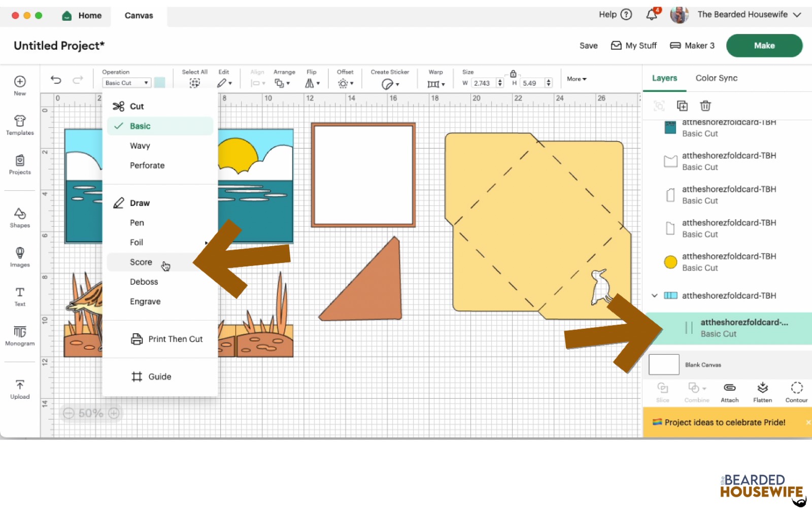
Task: Open the Offset dropdown
Action: pyautogui.click(x=345, y=83)
